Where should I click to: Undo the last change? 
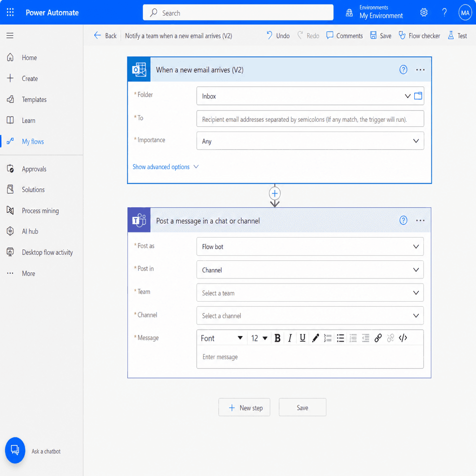(x=278, y=36)
